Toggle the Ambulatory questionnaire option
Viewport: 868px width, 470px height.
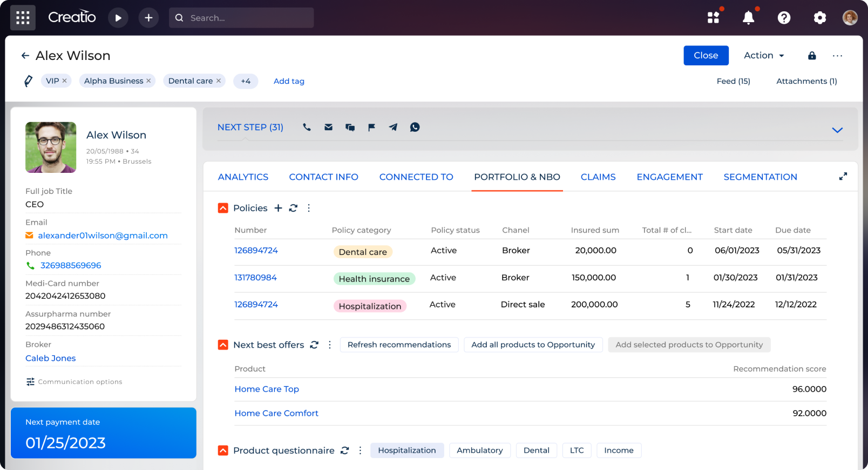[479, 451]
